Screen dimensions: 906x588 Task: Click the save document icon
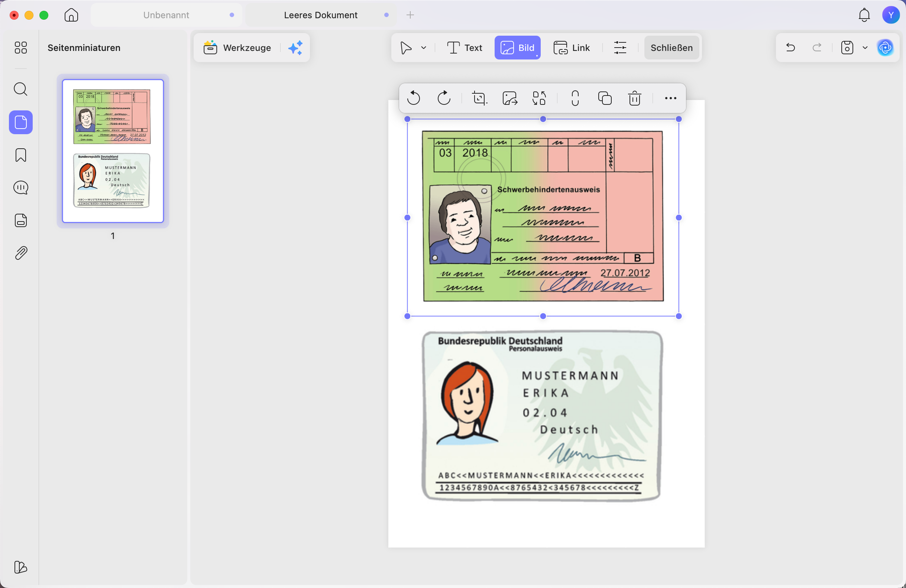(x=847, y=48)
